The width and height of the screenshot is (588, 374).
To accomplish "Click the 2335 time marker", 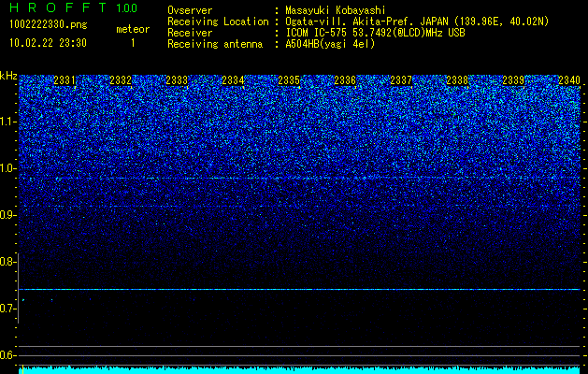I will click(x=289, y=80).
